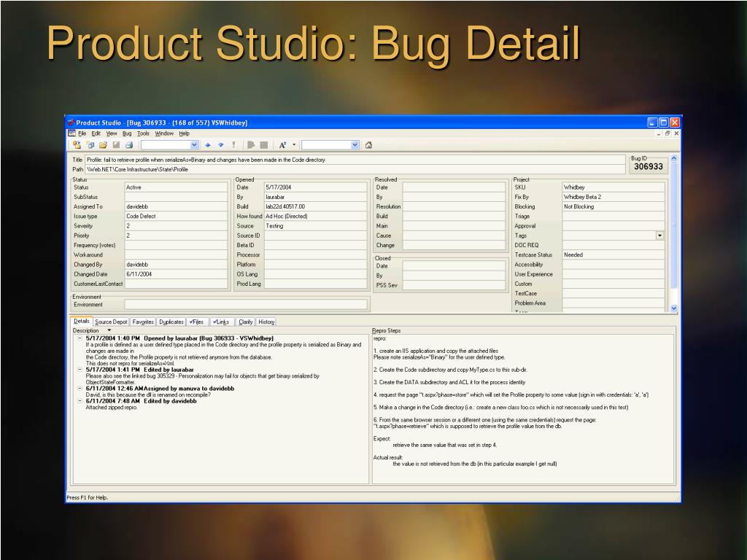Click the home icon in toolbar
This screenshot has width=747, height=560.
point(368,145)
